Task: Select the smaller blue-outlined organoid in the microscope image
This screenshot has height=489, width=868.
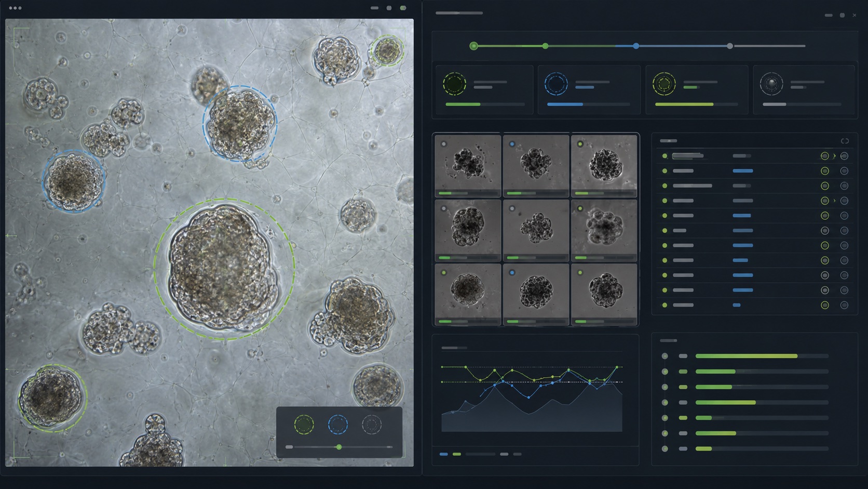Action: tap(73, 181)
